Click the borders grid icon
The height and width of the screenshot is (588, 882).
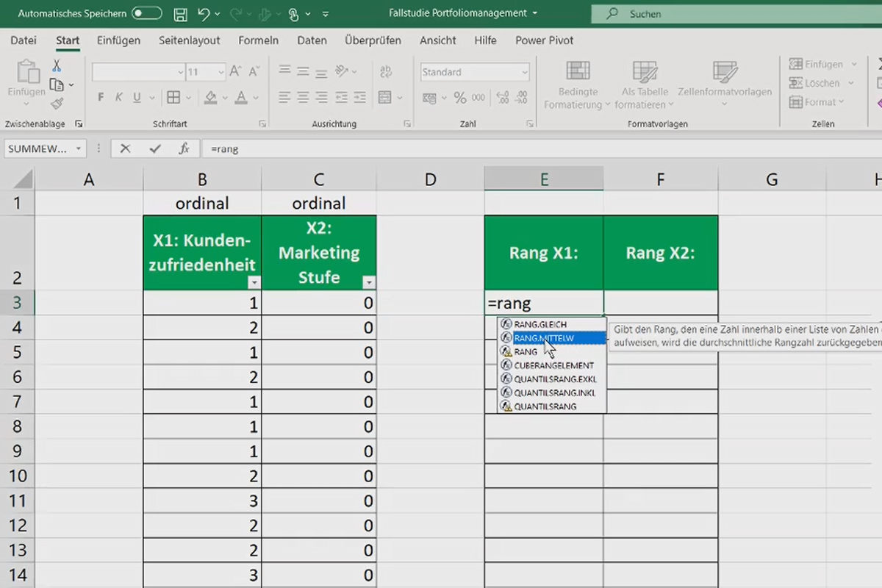click(173, 97)
